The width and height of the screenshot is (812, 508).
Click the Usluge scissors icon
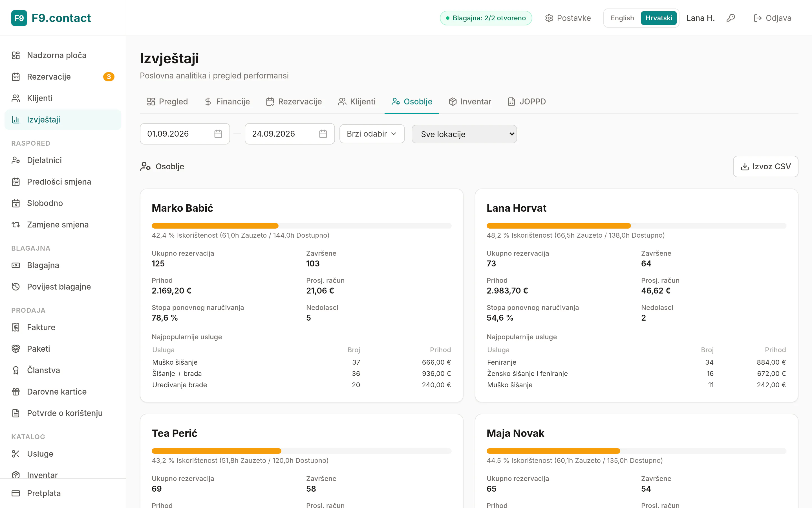[x=16, y=454]
